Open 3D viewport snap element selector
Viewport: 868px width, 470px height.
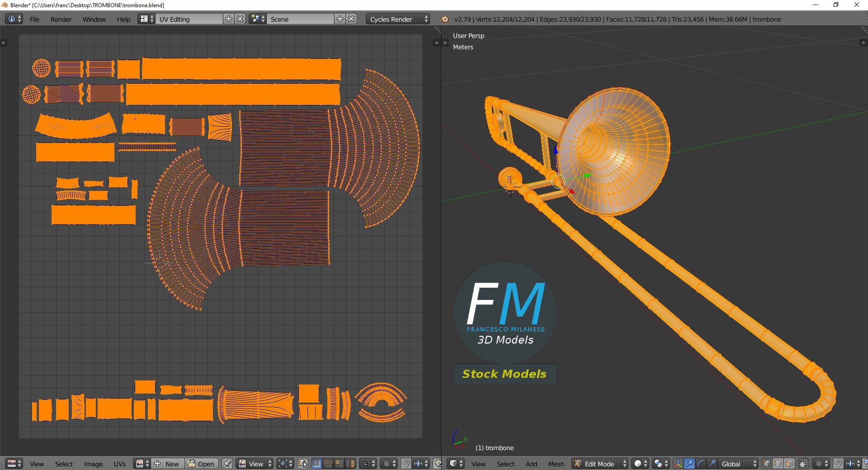click(853, 464)
